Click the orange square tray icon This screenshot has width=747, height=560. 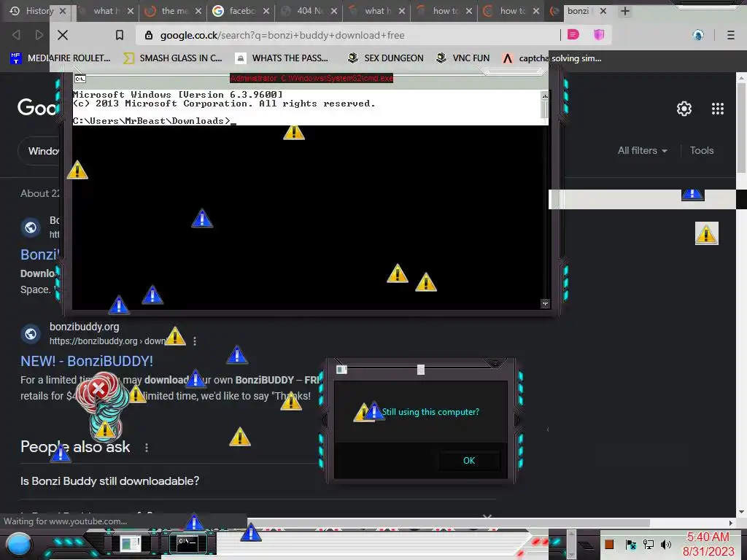609,544
